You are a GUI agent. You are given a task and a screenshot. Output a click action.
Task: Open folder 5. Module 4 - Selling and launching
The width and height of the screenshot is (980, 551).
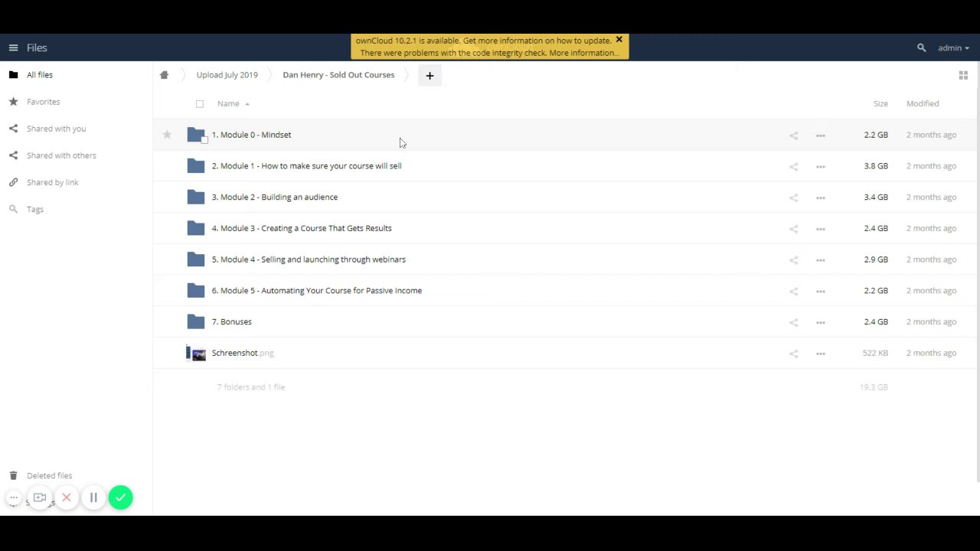309,259
